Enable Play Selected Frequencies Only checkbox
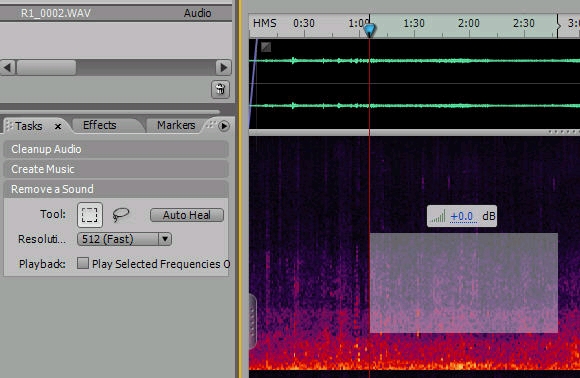This screenshot has height=378, width=580. 82,263
